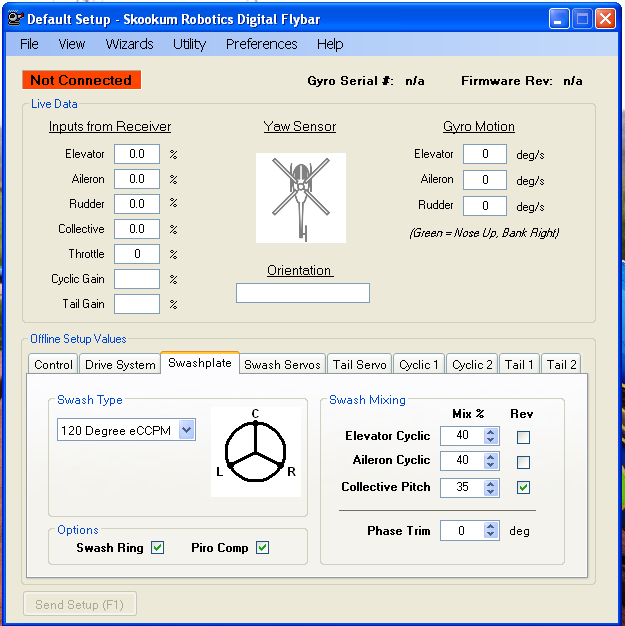Image resolution: width=625 pixels, height=626 pixels.
Task: Open the Cyclic 2 tab
Action: click(472, 364)
